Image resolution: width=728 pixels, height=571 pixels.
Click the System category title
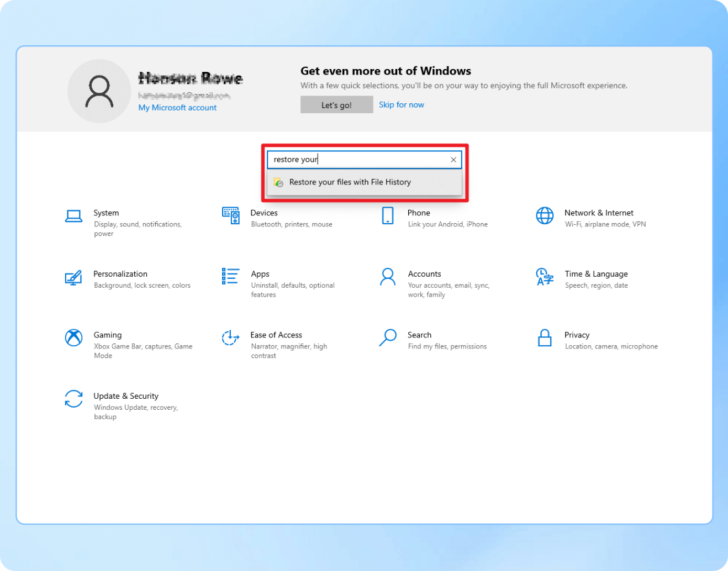(106, 213)
